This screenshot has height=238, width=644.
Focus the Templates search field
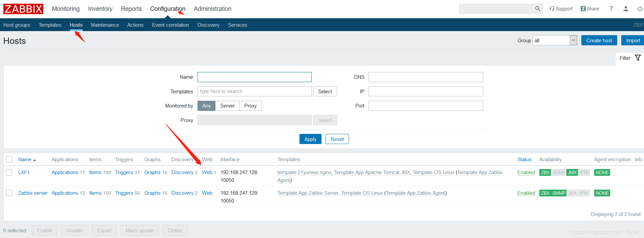click(x=254, y=91)
